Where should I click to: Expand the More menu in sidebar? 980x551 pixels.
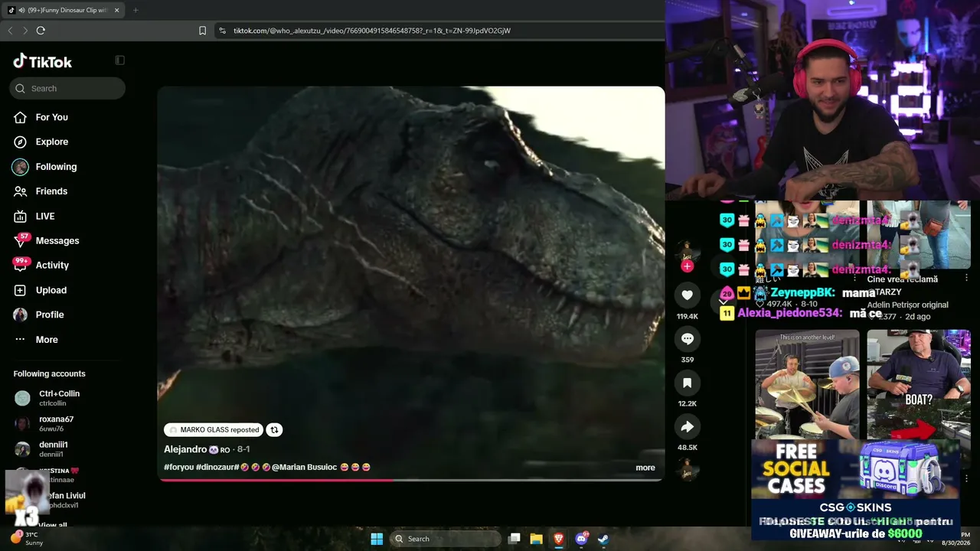pyautogui.click(x=47, y=339)
